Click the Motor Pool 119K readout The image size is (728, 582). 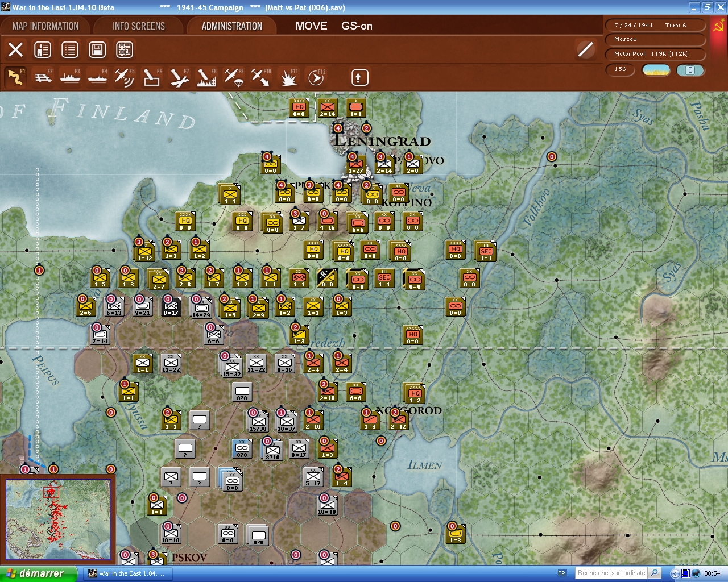click(655, 54)
